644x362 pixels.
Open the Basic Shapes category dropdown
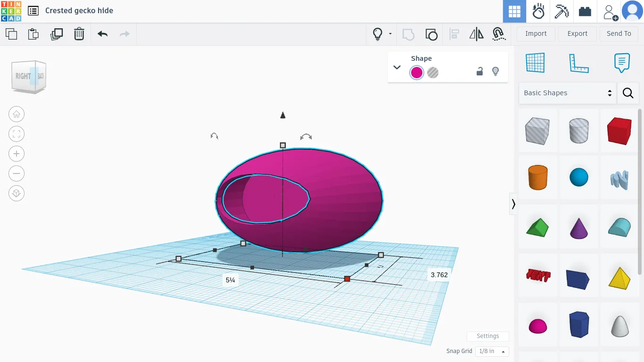pyautogui.click(x=567, y=93)
